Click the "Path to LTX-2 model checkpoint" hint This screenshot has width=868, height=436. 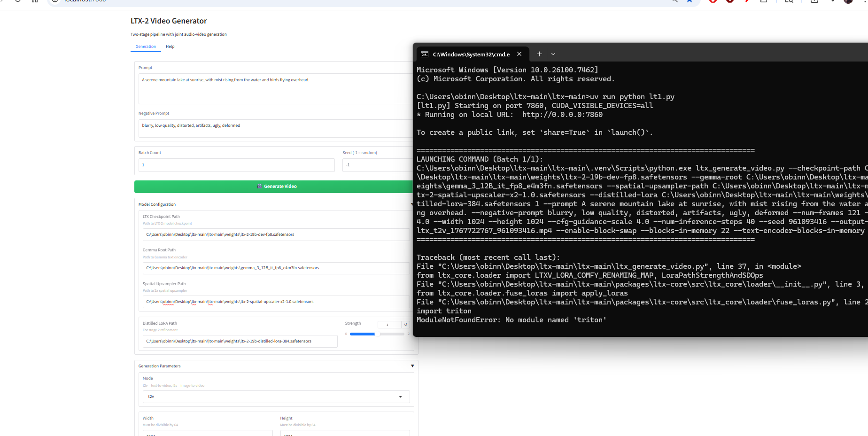point(167,224)
